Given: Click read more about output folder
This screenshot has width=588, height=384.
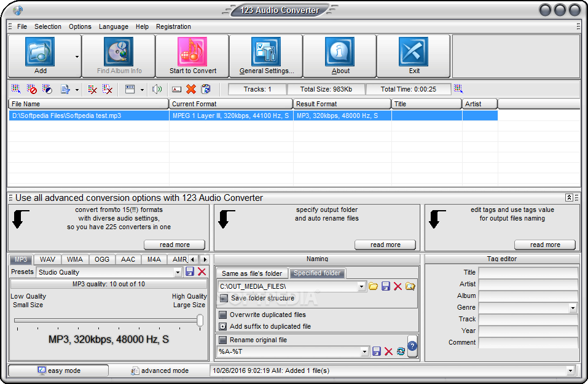Looking at the screenshot, I should point(385,245).
